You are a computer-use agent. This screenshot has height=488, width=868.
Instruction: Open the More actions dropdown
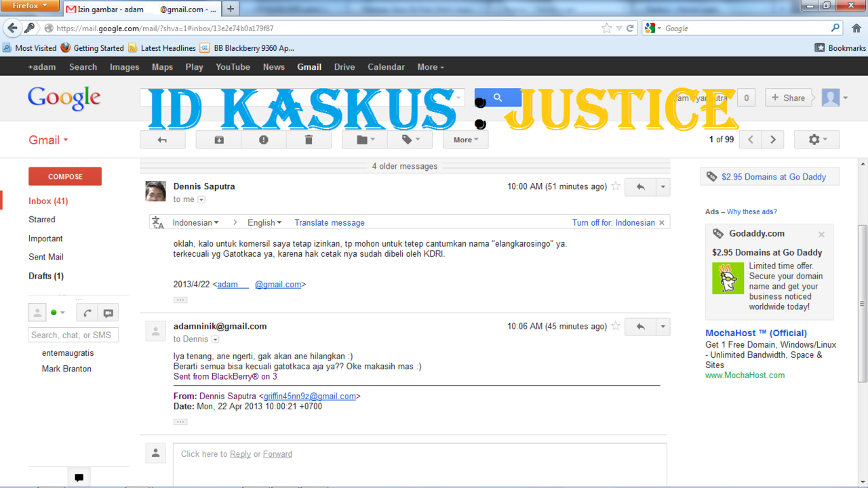click(x=466, y=140)
